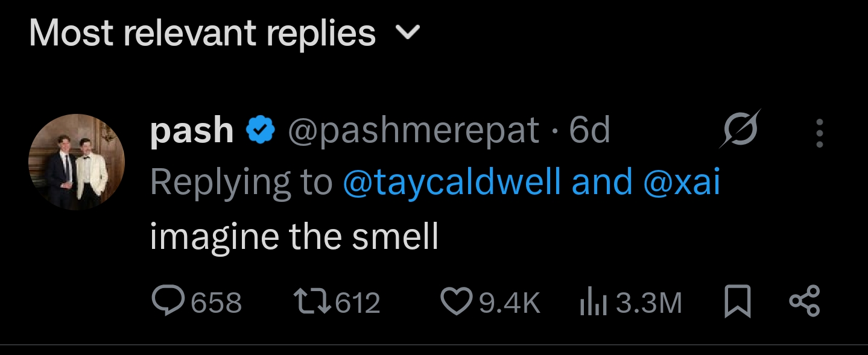Bookmark this reply
This screenshot has width=868, height=355.
(737, 302)
